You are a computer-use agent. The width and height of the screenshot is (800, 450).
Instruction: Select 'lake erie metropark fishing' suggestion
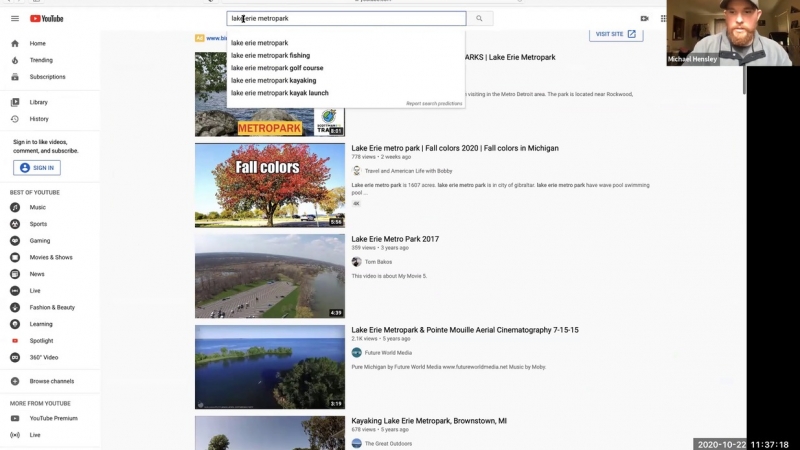(270, 56)
